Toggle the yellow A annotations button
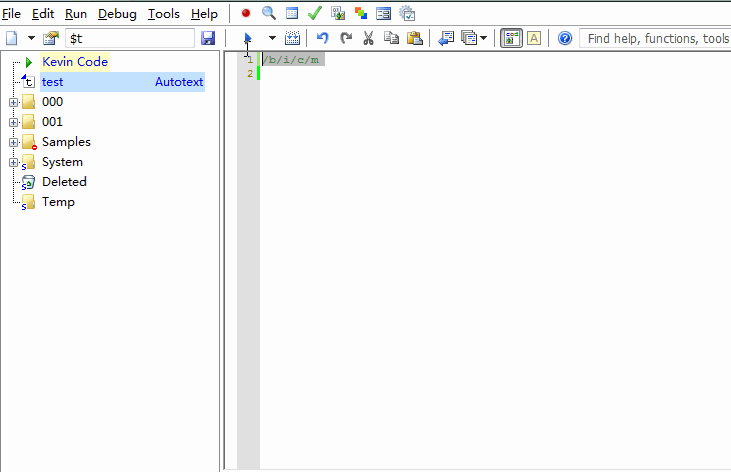Viewport: 731px width, 472px height. 534,38
